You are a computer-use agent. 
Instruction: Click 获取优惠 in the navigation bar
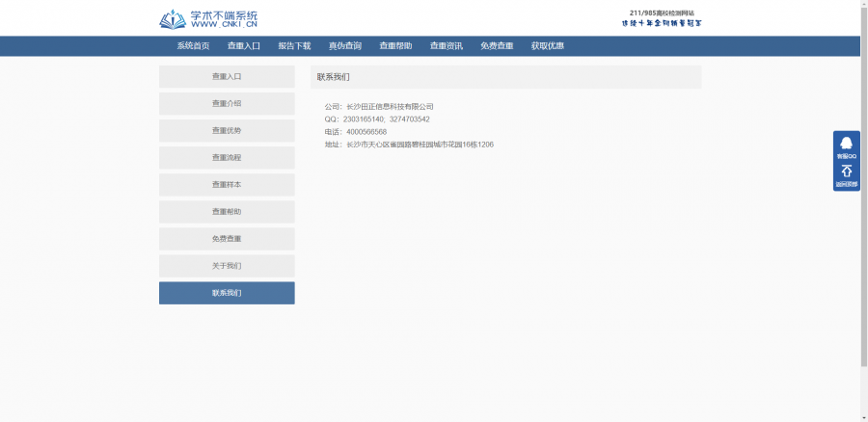pos(547,46)
